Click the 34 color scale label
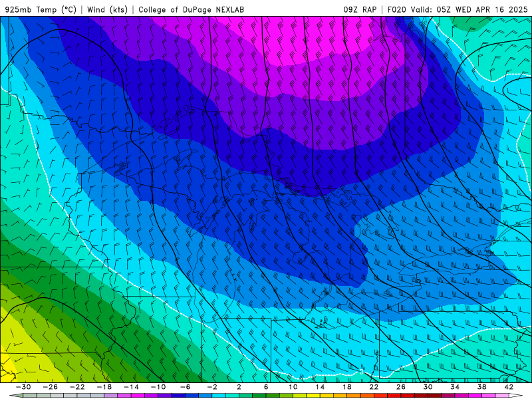532x399 pixels. point(455,387)
